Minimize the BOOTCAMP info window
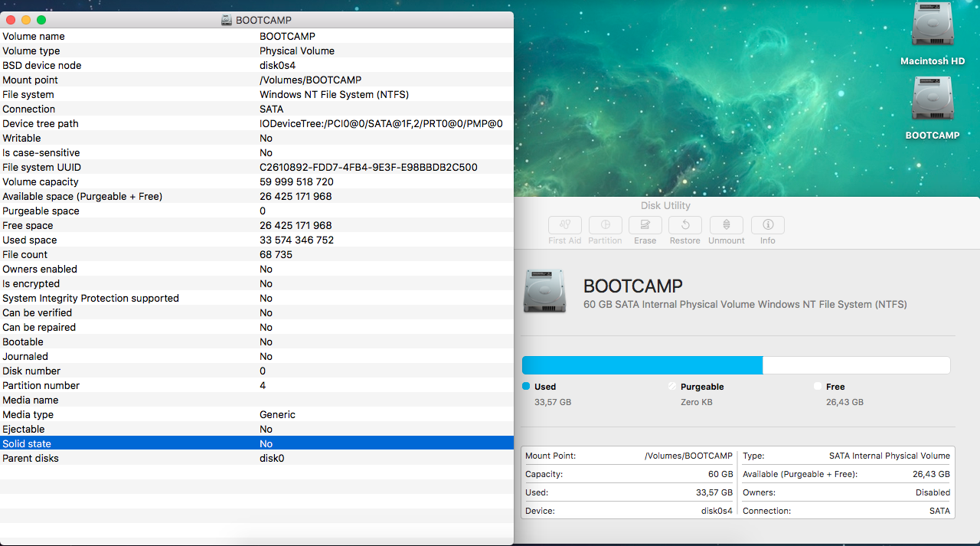This screenshot has width=980, height=546. 26,20
